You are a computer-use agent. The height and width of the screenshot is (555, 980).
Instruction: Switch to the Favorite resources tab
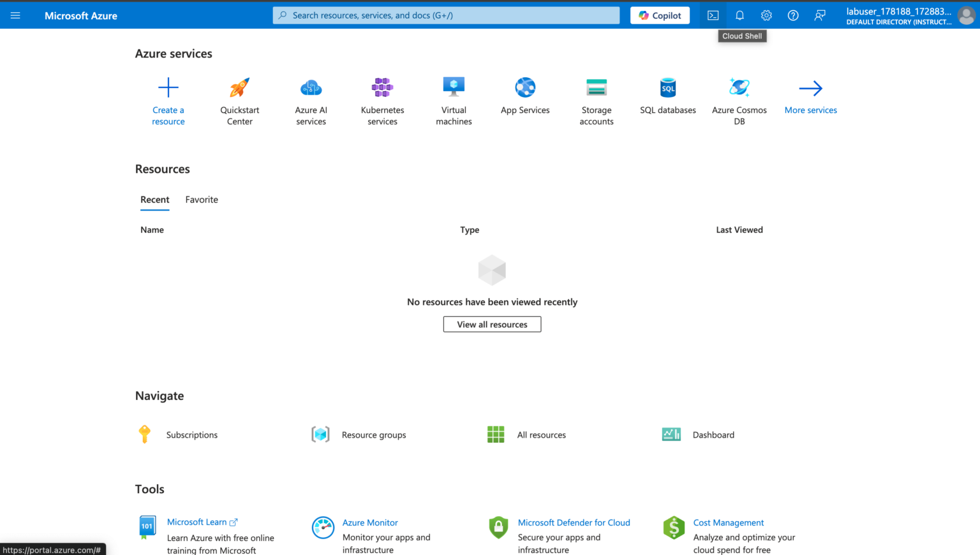(x=202, y=199)
